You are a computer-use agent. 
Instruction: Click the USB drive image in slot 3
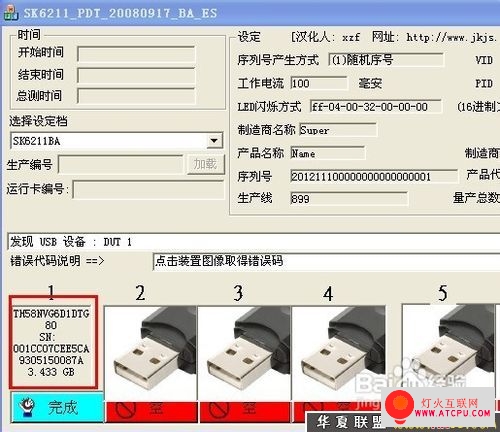(245, 353)
